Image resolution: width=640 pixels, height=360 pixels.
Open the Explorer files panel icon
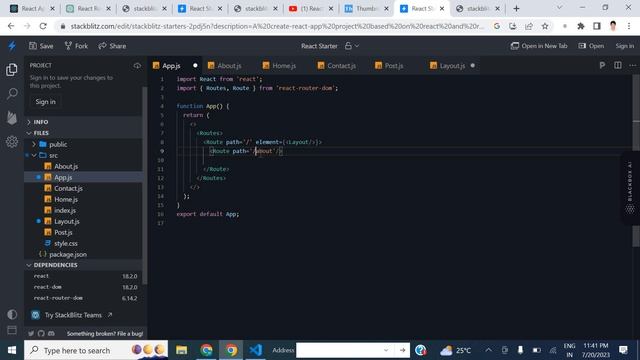click(12, 70)
